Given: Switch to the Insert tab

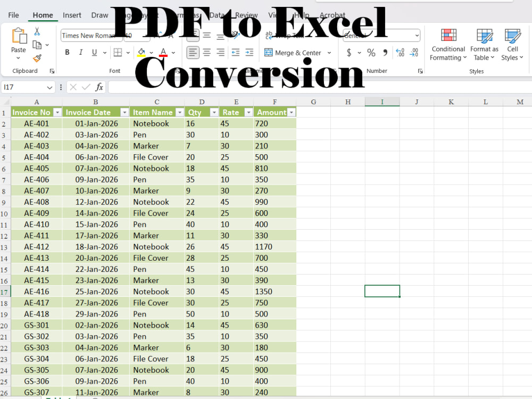Looking at the screenshot, I should click(x=72, y=15).
